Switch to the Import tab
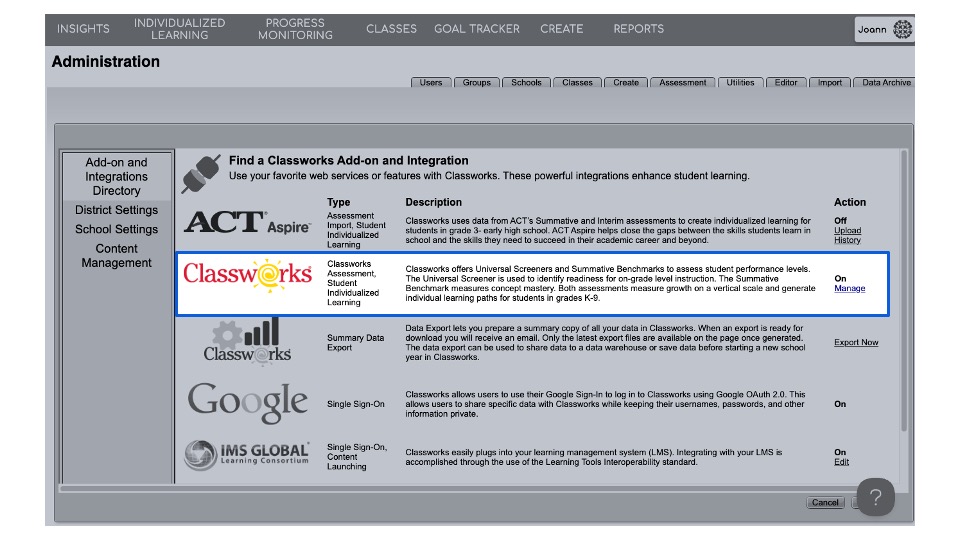The width and height of the screenshot is (960, 540). tap(830, 83)
